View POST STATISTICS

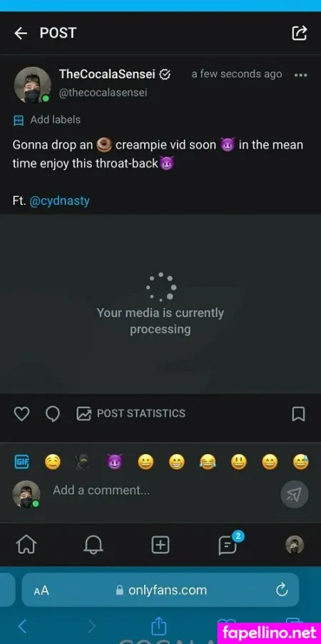click(x=131, y=413)
